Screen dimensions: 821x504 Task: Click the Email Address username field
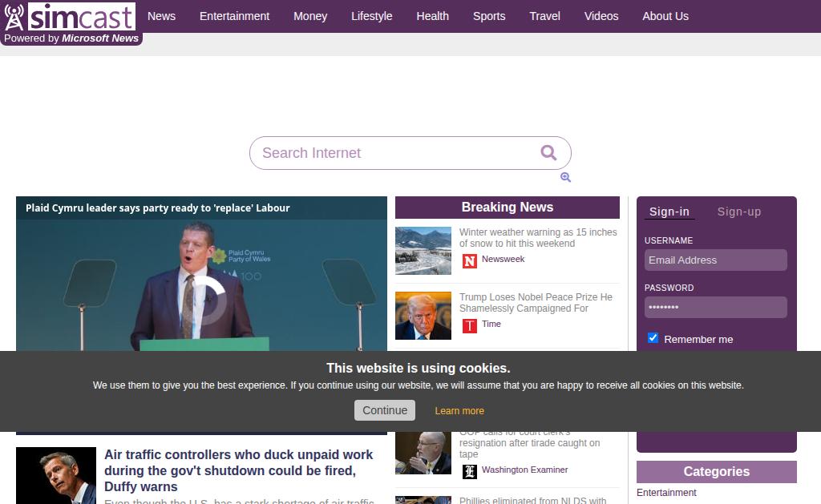(716, 260)
